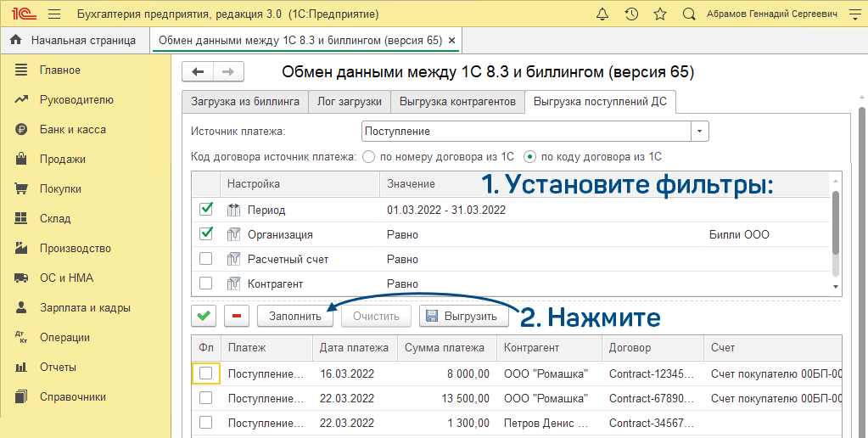Click the Contract-12345… cell
Image resolution: width=868 pixels, height=438 pixels.
pyautogui.click(x=652, y=373)
